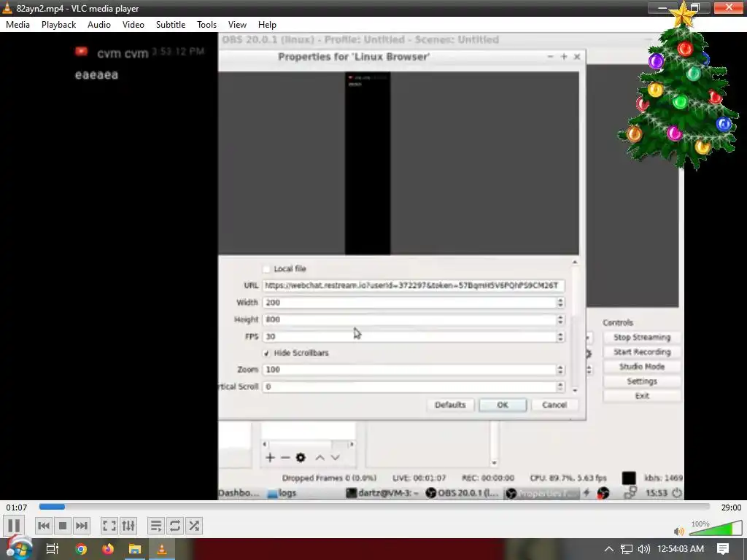The height and width of the screenshot is (560, 747).
Task: Click the OBS Exit button
Action: tap(642, 396)
